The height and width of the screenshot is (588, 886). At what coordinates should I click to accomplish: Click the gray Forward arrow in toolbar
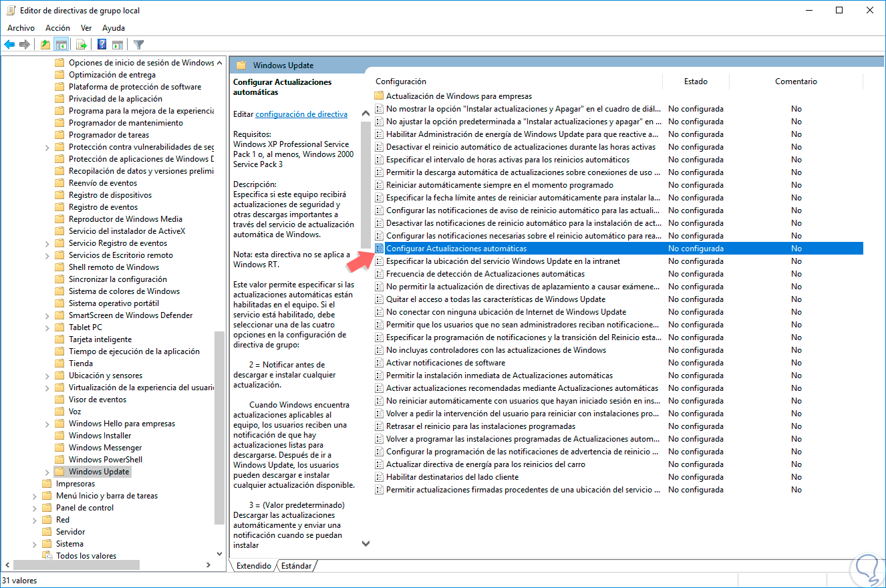(x=25, y=45)
